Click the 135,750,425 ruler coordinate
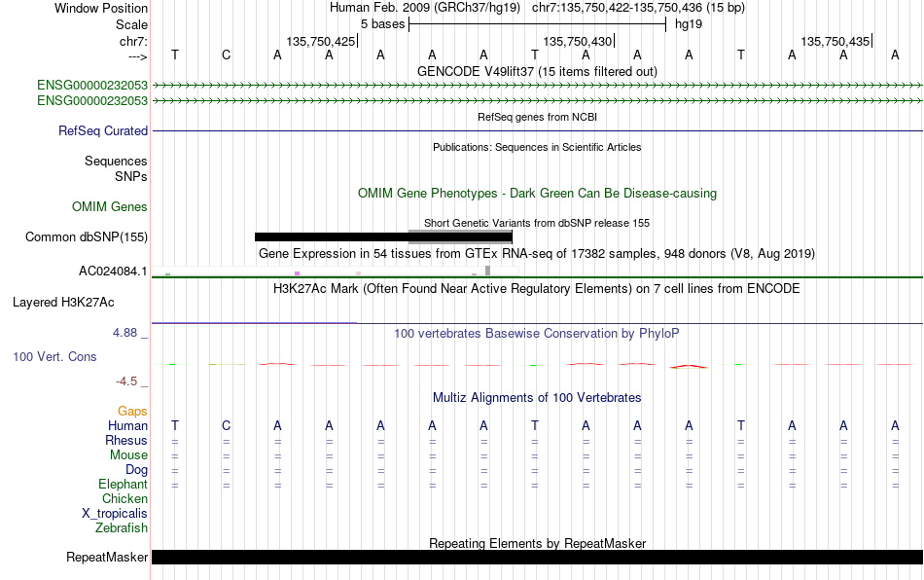924x580 pixels. coord(321,41)
